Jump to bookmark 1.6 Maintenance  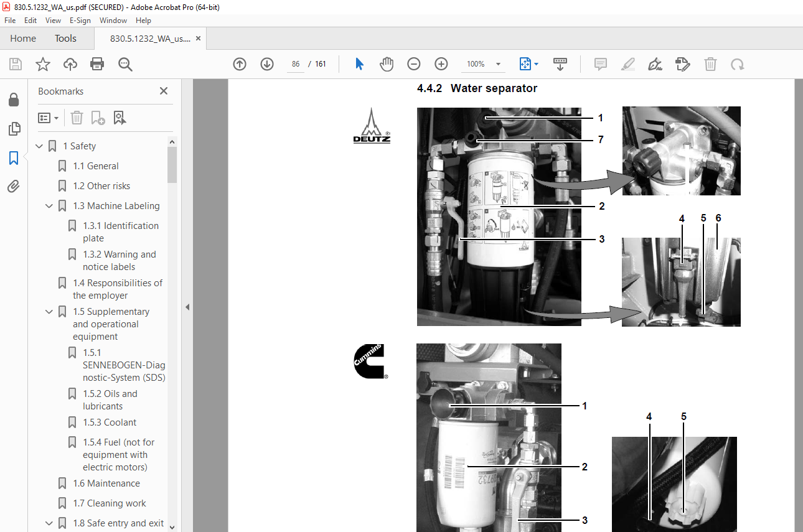coord(106,483)
